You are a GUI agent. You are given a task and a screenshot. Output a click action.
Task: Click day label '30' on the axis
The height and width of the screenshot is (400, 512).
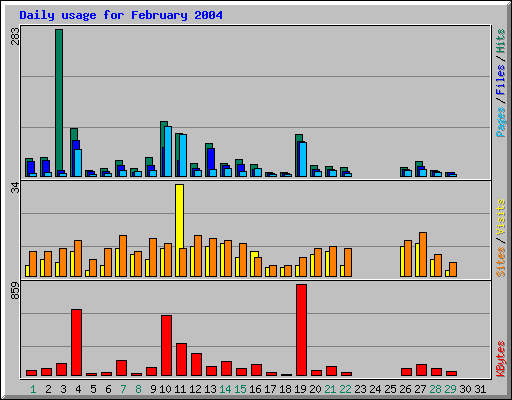click(465, 389)
